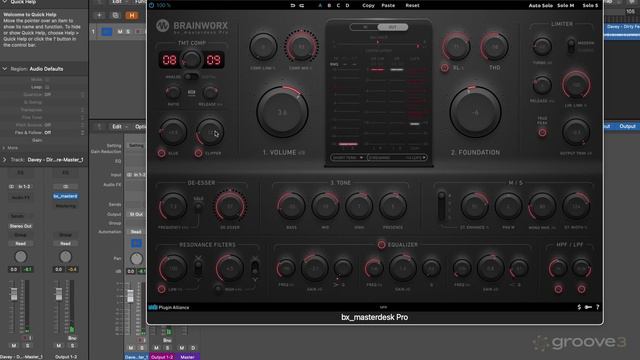This screenshot has width=640, height=360.
Task: Click the redo arrow in plugin toolbar
Action: [302, 5]
